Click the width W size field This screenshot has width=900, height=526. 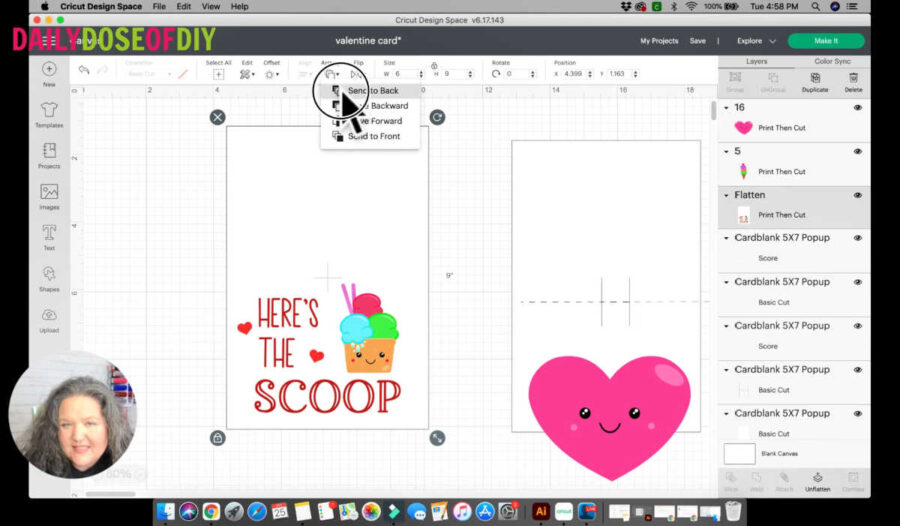[x=406, y=74]
